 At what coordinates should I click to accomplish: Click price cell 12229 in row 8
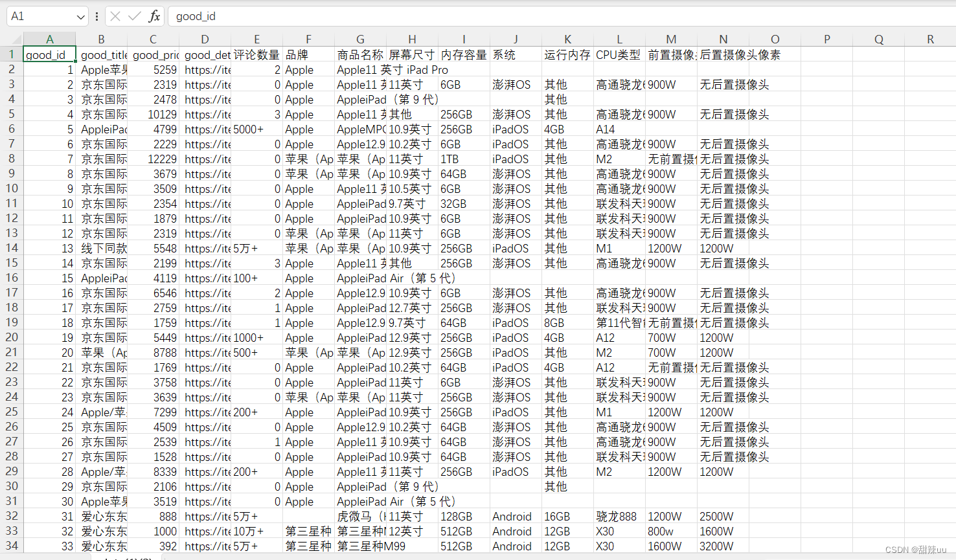(x=154, y=159)
